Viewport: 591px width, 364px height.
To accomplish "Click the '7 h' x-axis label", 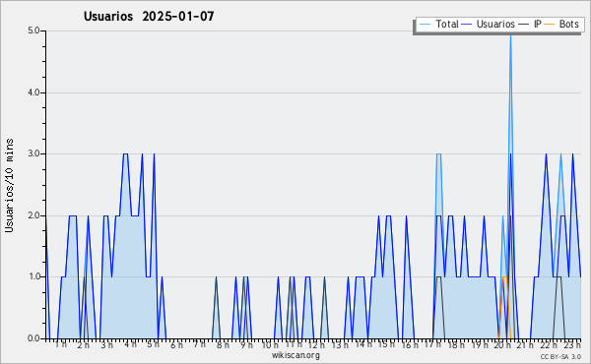I will pyautogui.click(x=199, y=344).
